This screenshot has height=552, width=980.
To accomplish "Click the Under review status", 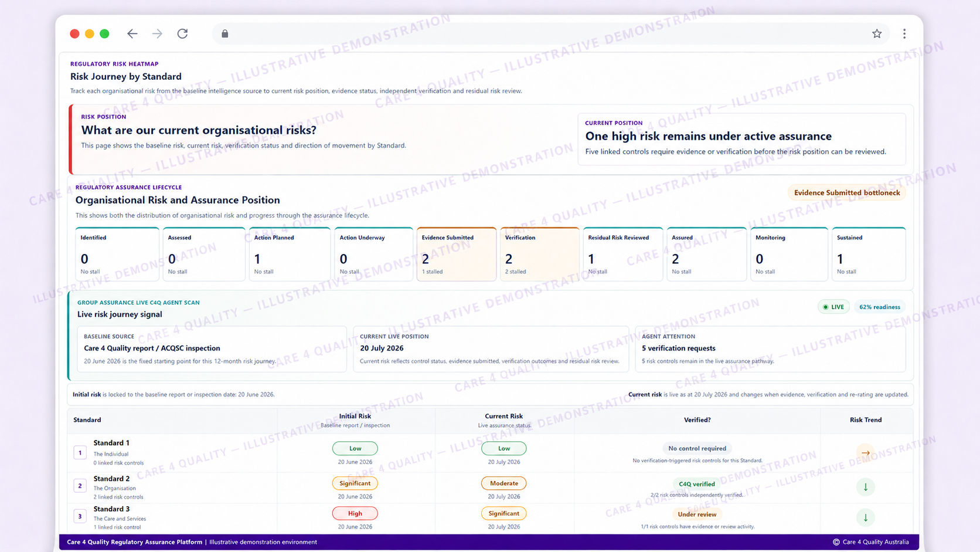I will point(697,514).
